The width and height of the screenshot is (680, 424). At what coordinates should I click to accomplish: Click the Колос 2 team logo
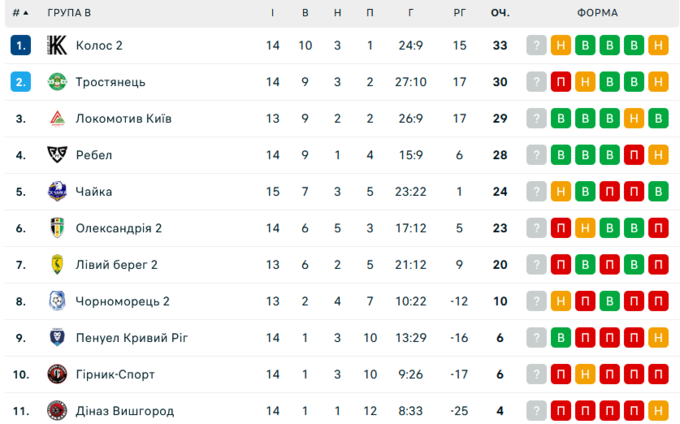pos(57,45)
